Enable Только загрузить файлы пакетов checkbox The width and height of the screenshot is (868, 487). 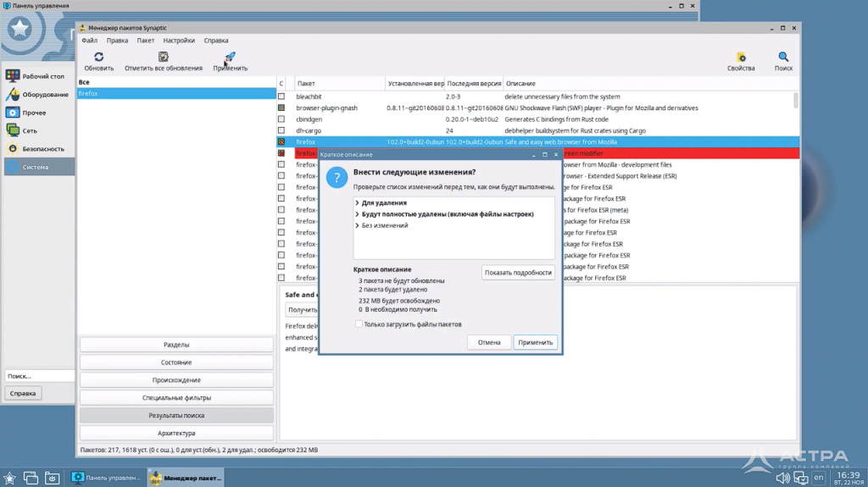click(359, 324)
